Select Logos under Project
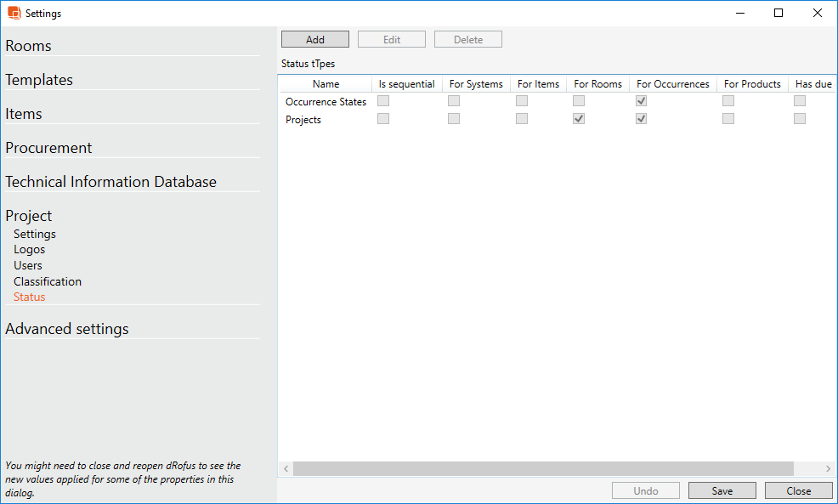The image size is (838, 504). pos(29,249)
